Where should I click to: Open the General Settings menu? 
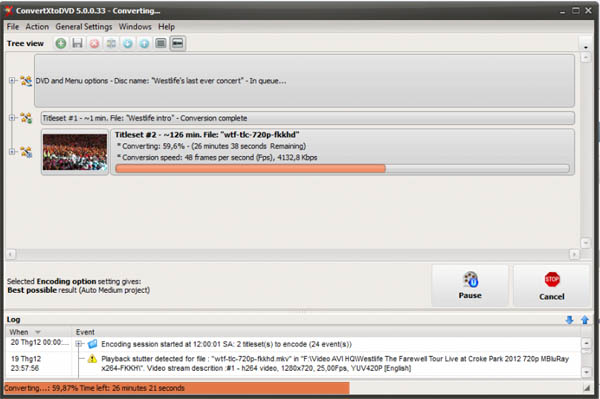click(x=84, y=27)
